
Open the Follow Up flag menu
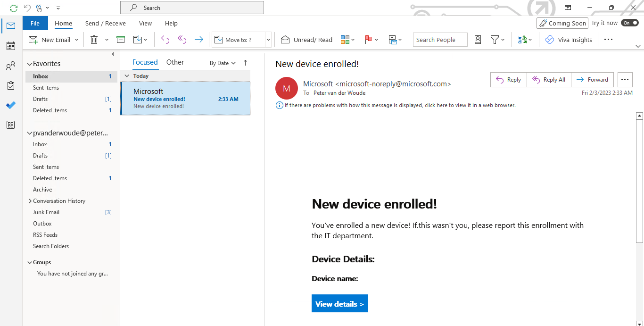tap(372, 40)
